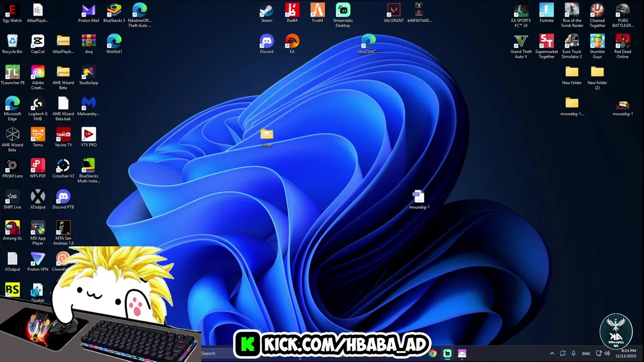
Task: Open Grand Theft Auto V
Action: pos(521,47)
